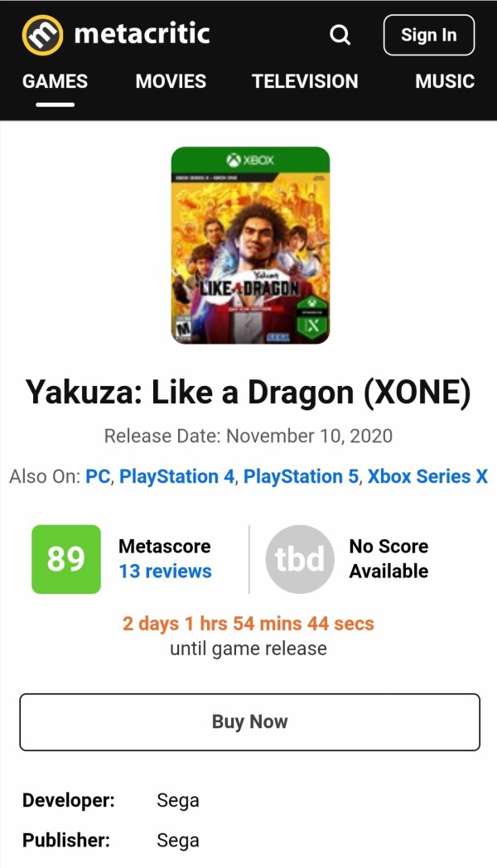Open search with the magnifier icon
This screenshot has height=868, width=497.
340,35
